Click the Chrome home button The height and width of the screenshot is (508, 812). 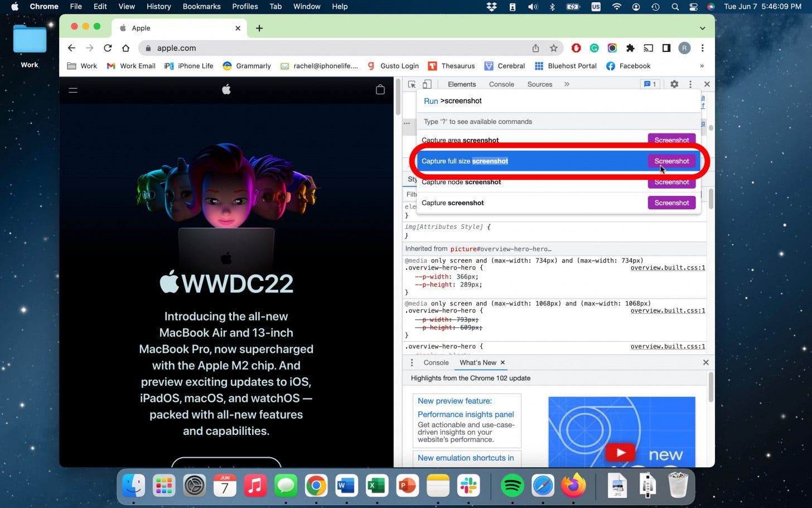[x=126, y=48]
